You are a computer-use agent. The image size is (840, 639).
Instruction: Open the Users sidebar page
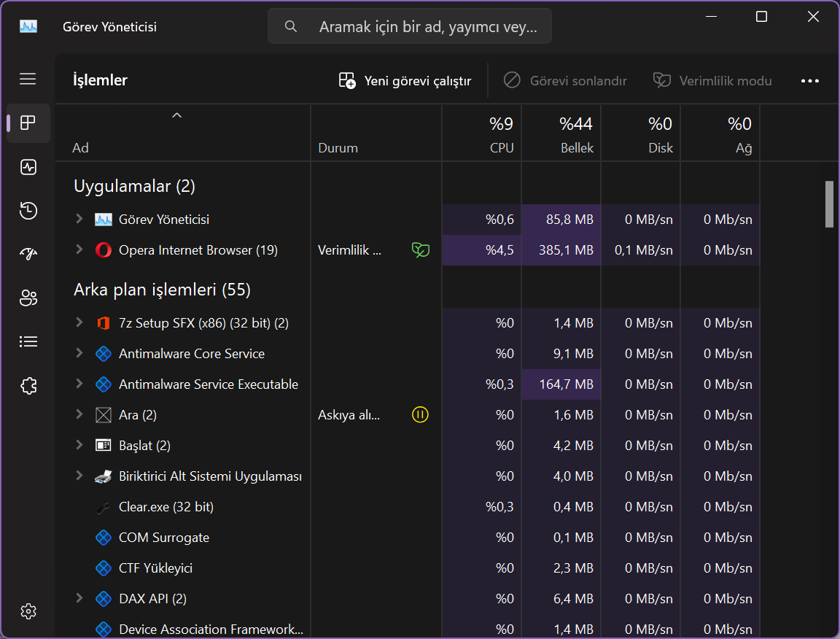28,298
